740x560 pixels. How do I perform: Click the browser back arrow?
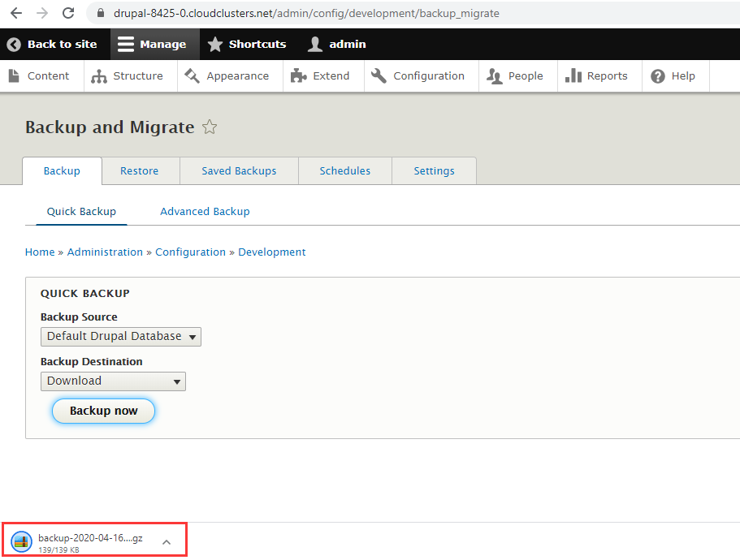[x=15, y=13]
